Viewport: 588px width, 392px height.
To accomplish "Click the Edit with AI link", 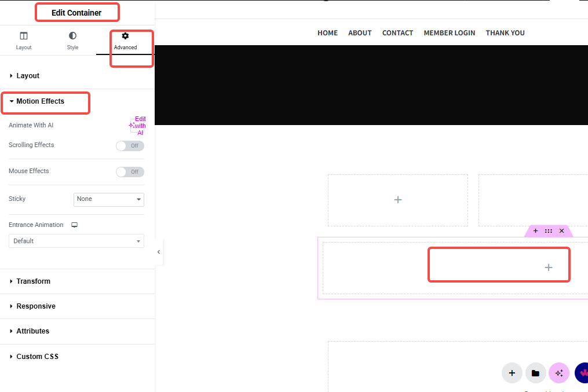I will click(x=138, y=125).
